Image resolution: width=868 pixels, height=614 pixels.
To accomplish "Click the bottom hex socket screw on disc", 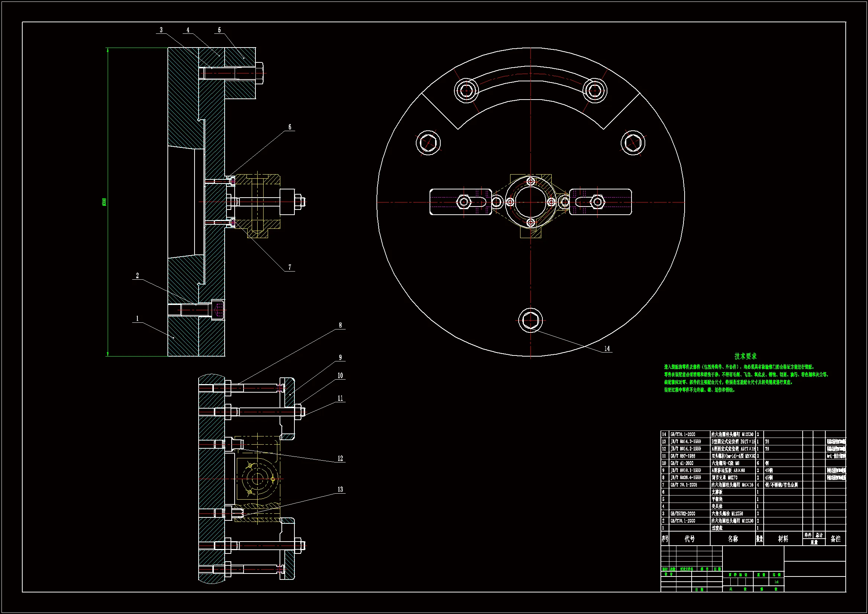I will pyautogui.click(x=531, y=320).
